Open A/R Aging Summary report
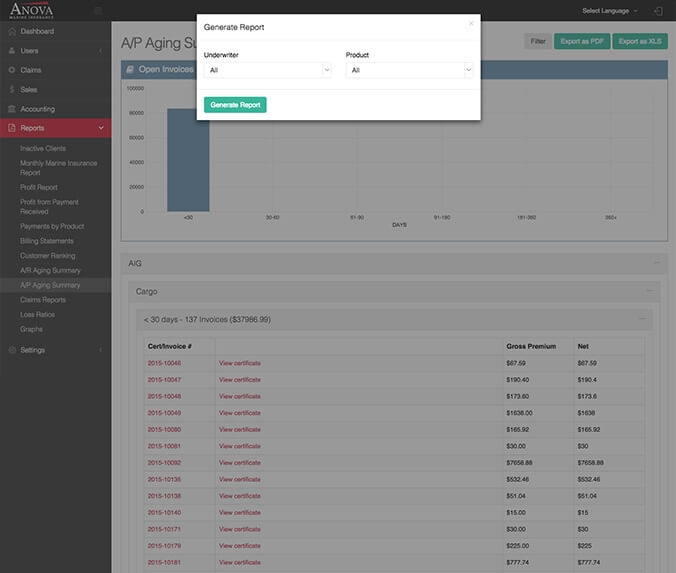The height and width of the screenshot is (573, 676). coord(50,270)
